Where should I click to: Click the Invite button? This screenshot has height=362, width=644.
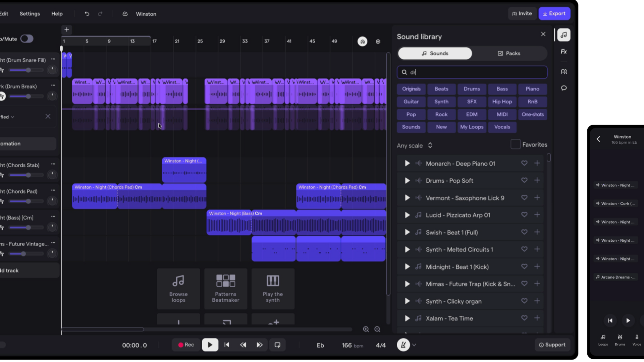pyautogui.click(x=522, y=13)
